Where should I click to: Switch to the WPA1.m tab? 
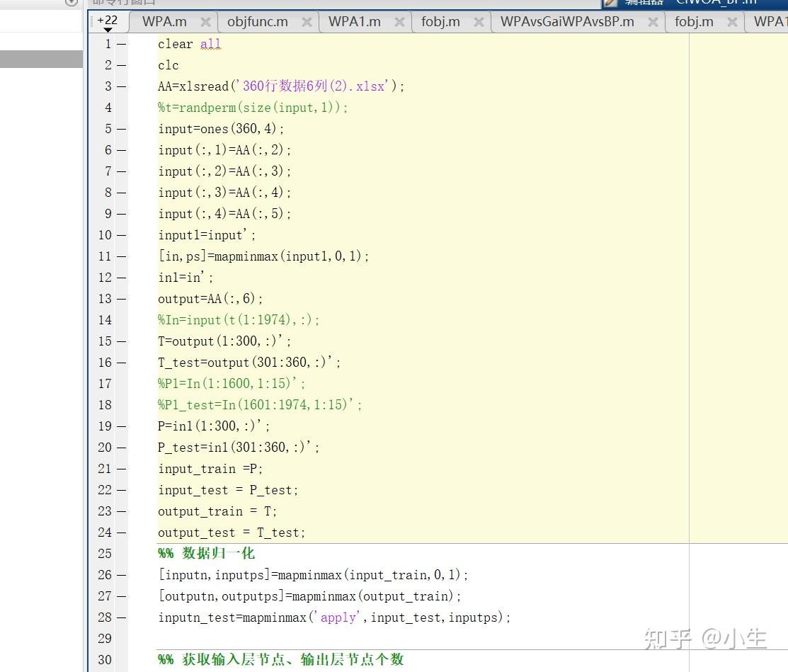coord(354,22)
